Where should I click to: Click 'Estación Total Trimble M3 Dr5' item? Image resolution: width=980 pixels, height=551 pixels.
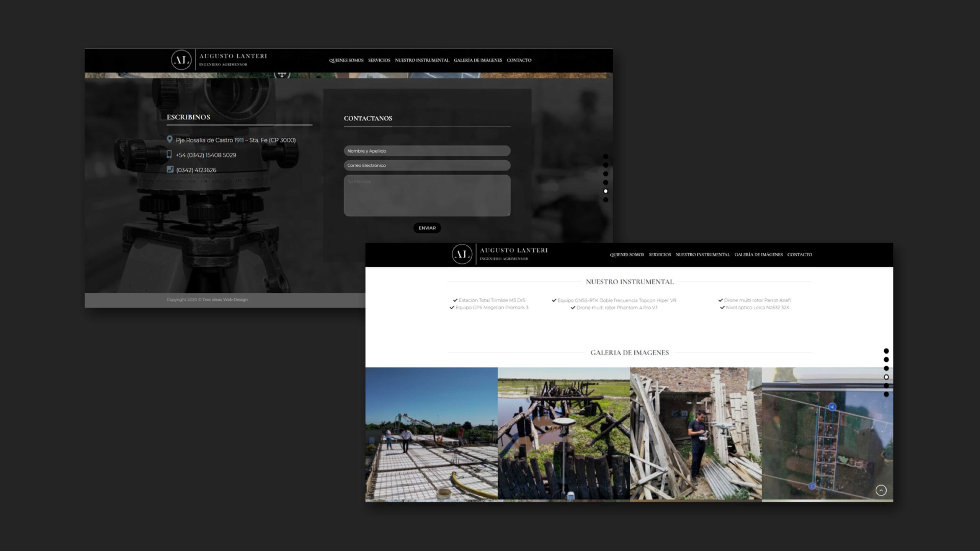pyautogui.click(x=489, y=300)
